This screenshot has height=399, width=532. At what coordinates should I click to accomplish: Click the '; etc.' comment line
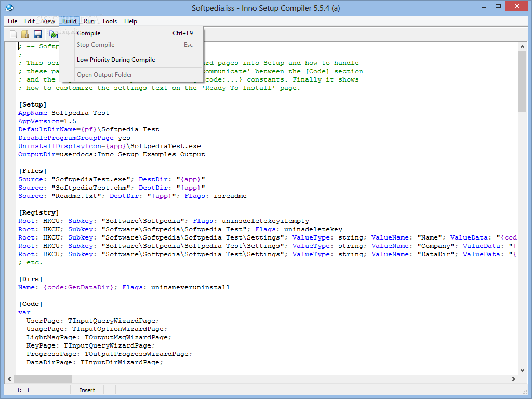[31, 262]
